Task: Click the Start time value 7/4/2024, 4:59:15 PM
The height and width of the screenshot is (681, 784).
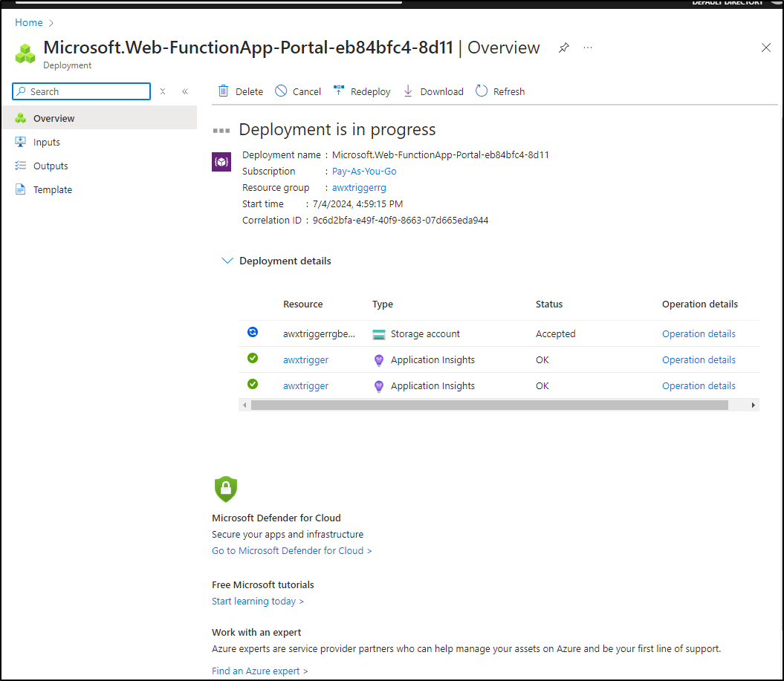Action: click(357, 203)
